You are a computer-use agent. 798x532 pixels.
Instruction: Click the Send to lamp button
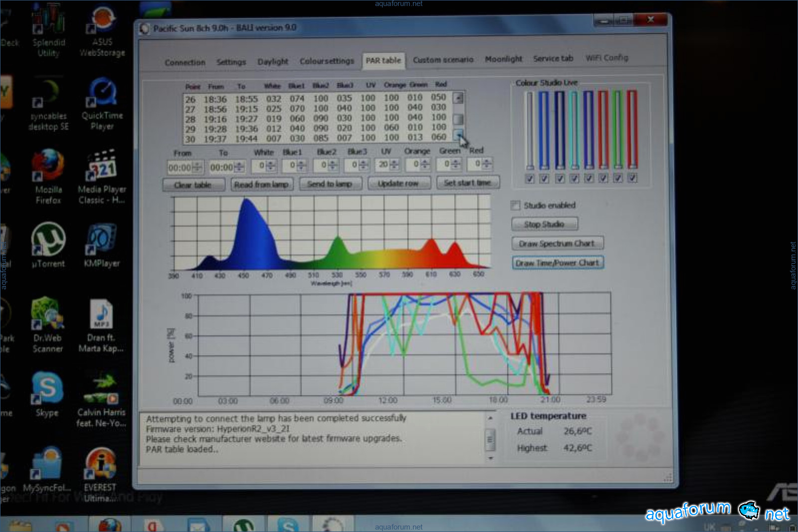tap(330, 184)
